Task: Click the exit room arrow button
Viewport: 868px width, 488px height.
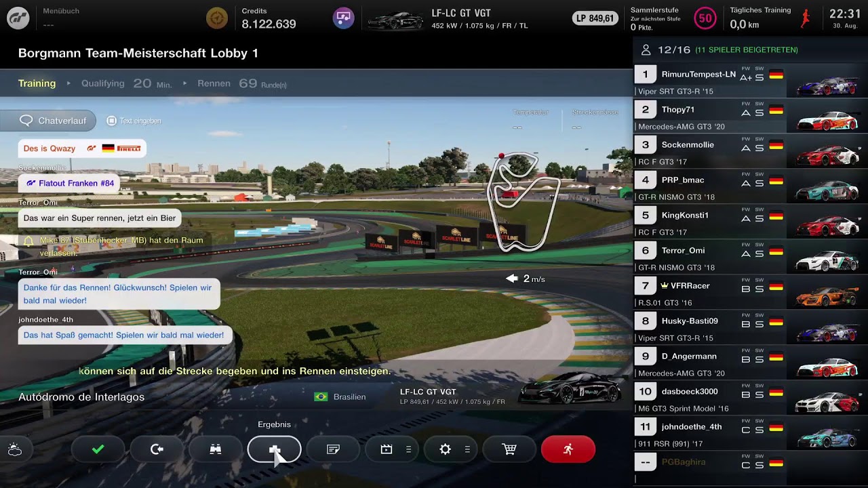Action: tap(157, 449)
